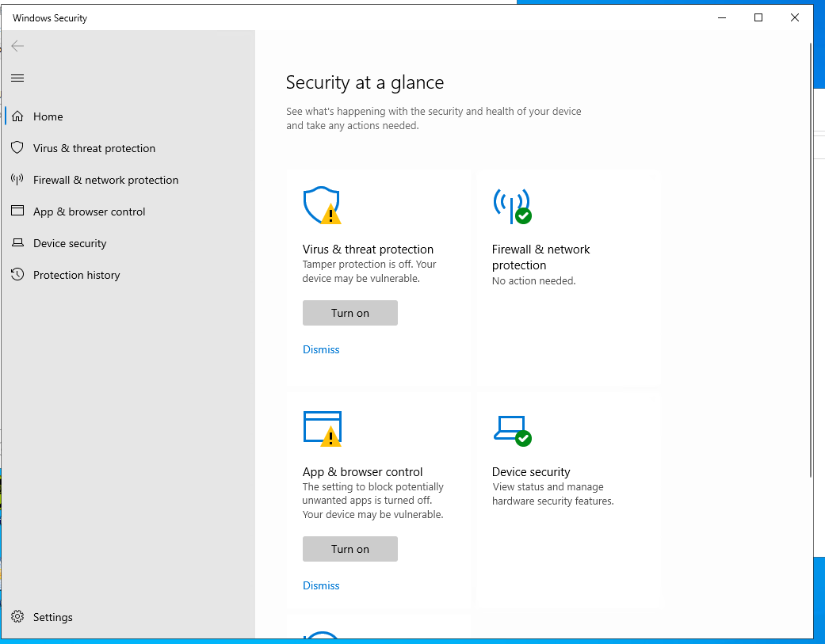This screenshot has height=644, width=825.
Task: Click the App & browser window icon in sidebar
Action: click(x=17, y=211)
